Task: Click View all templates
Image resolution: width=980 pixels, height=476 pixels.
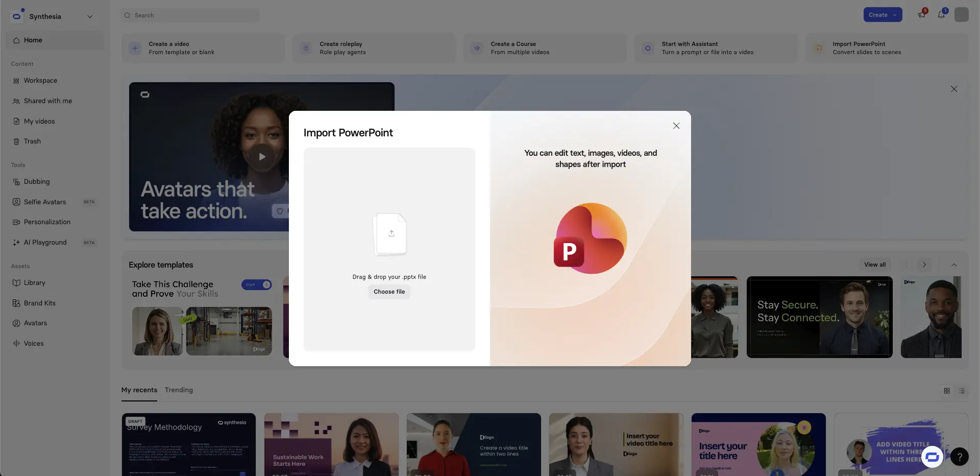Action: tap(875, 265)
